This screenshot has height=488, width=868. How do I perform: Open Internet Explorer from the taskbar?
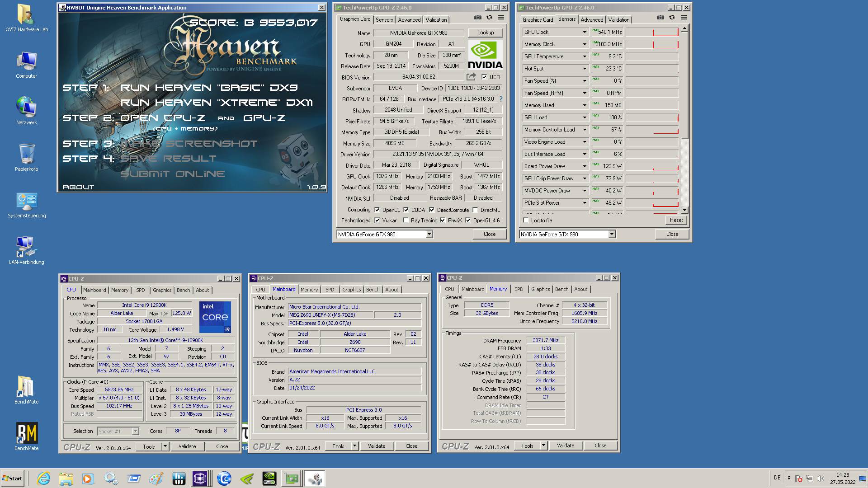(x=43, y=479)
